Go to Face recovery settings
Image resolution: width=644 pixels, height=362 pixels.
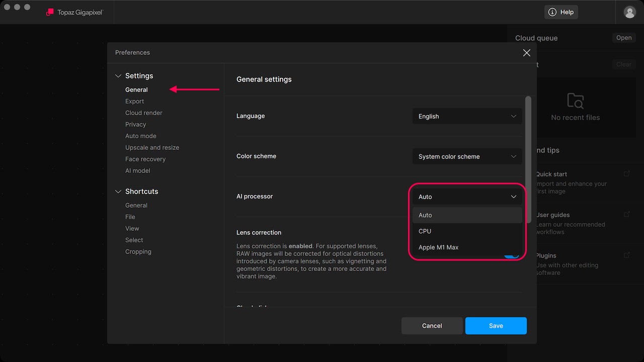pos(145,159)
